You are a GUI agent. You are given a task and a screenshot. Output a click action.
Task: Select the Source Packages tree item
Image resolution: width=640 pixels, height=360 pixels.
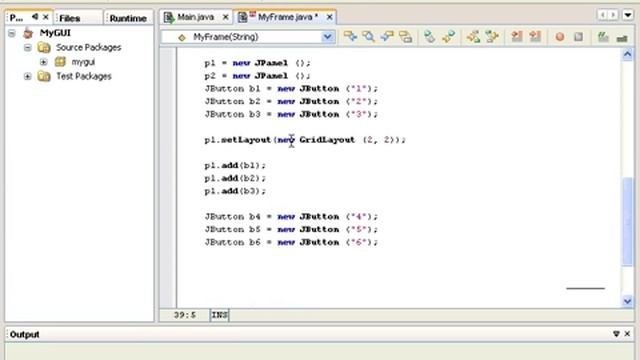tap(89, 47)
